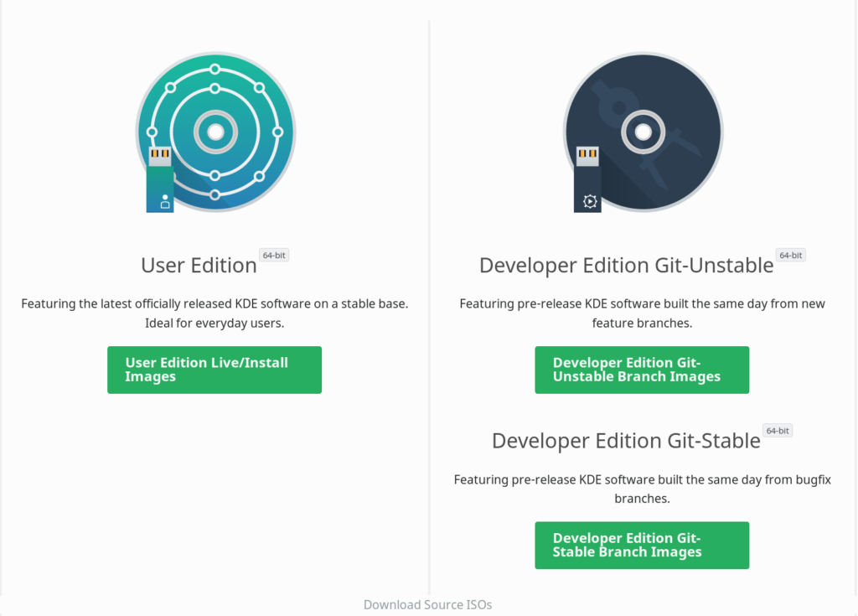The height and width of the screenshot is (616, 858).
Task: Click the 64-bit badge beside Git-Unstable heading
Action: click(791, 255)
